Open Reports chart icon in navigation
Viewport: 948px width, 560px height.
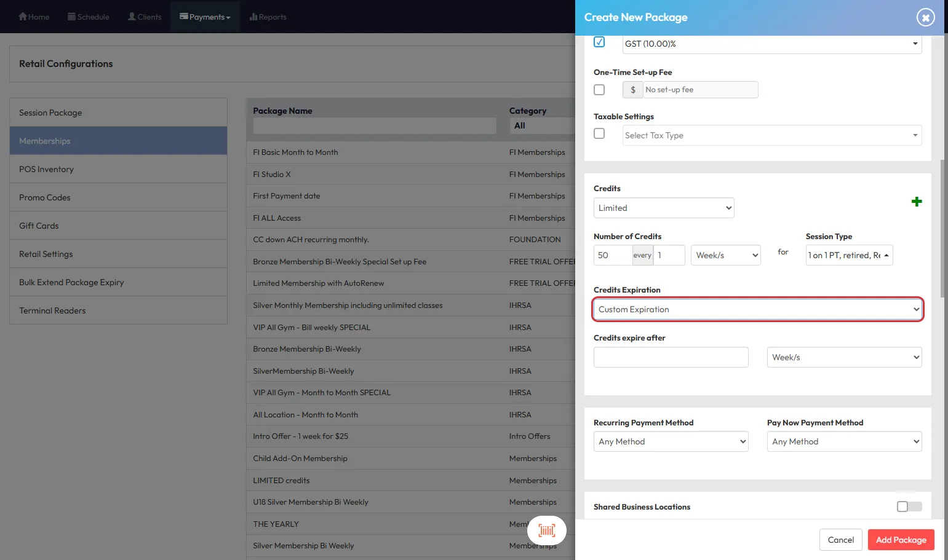(x=253, y=17)
